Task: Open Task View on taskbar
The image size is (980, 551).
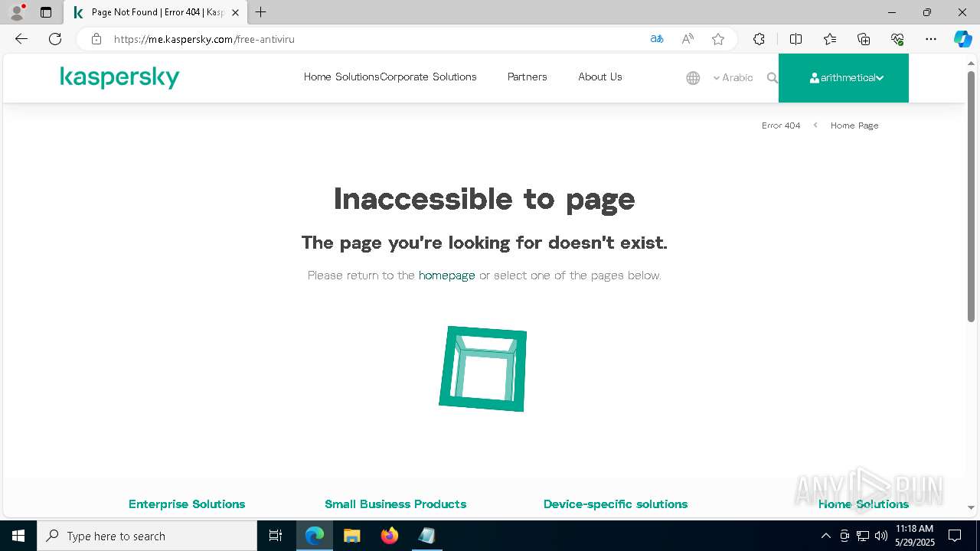Action: 276,536
